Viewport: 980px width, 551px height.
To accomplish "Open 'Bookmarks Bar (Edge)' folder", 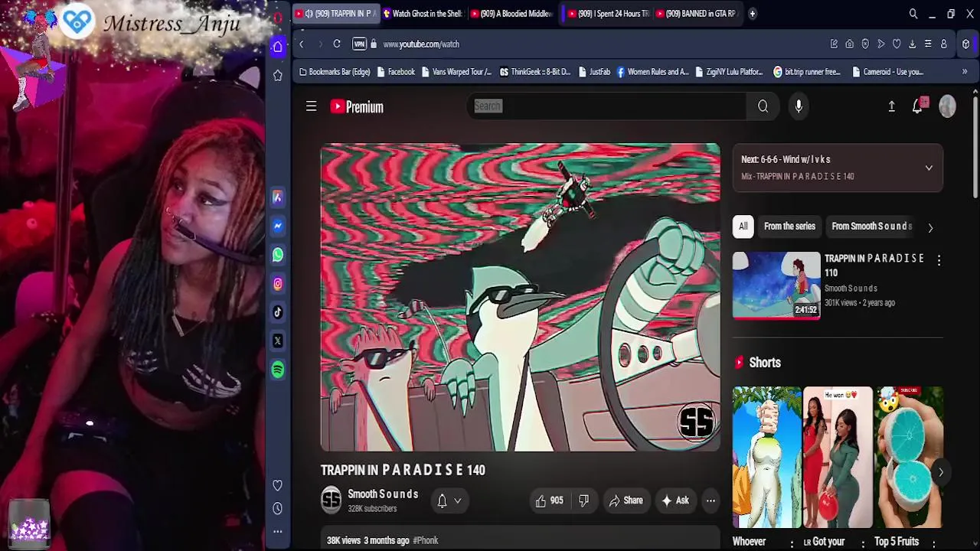I will pyautogui.click(x=335, y=72).
